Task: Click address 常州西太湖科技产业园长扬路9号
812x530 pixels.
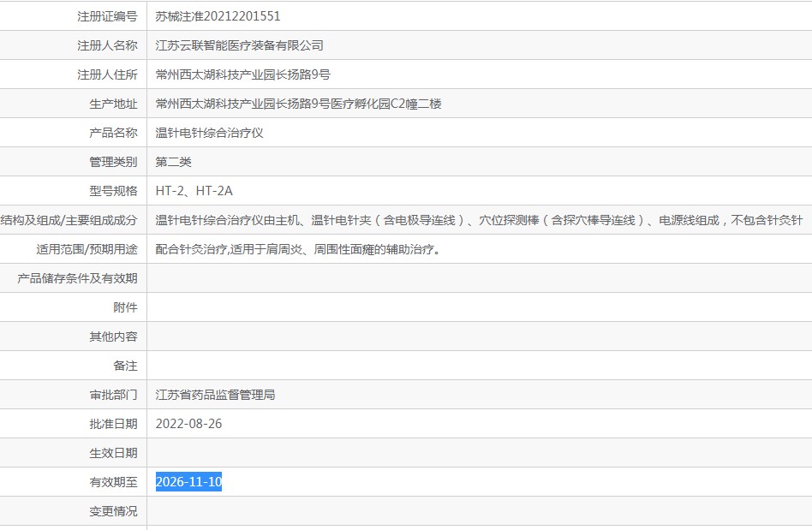Action: [243, 74]
